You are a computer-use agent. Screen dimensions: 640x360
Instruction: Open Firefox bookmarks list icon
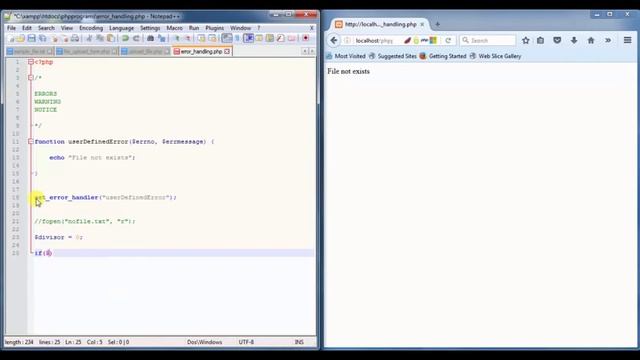click(x=540, y=40)
